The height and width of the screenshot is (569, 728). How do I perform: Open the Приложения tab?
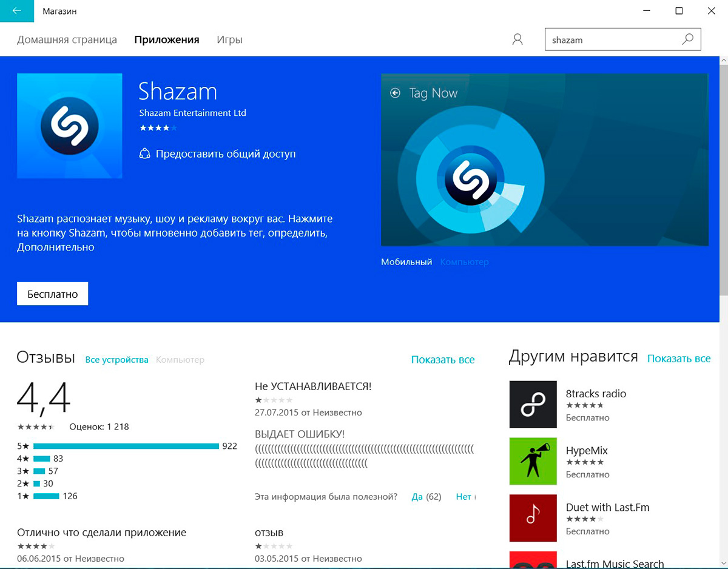coord(167,39)
